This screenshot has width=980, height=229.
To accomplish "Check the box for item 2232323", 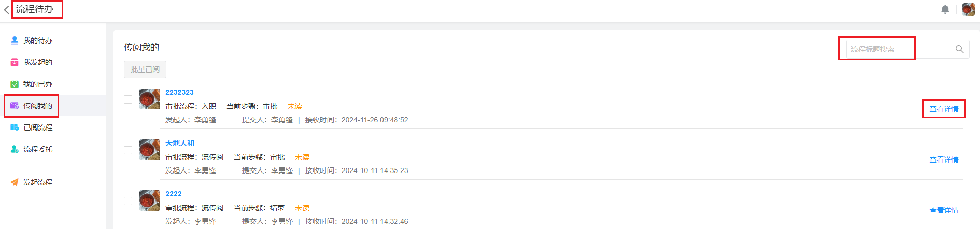I will tap(128, 99).
